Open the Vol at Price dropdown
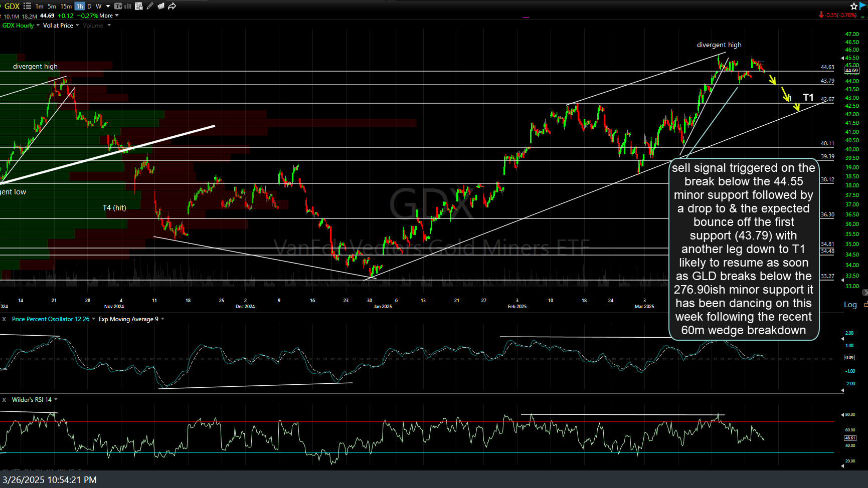Screen dimensions: 868x488 78,25
